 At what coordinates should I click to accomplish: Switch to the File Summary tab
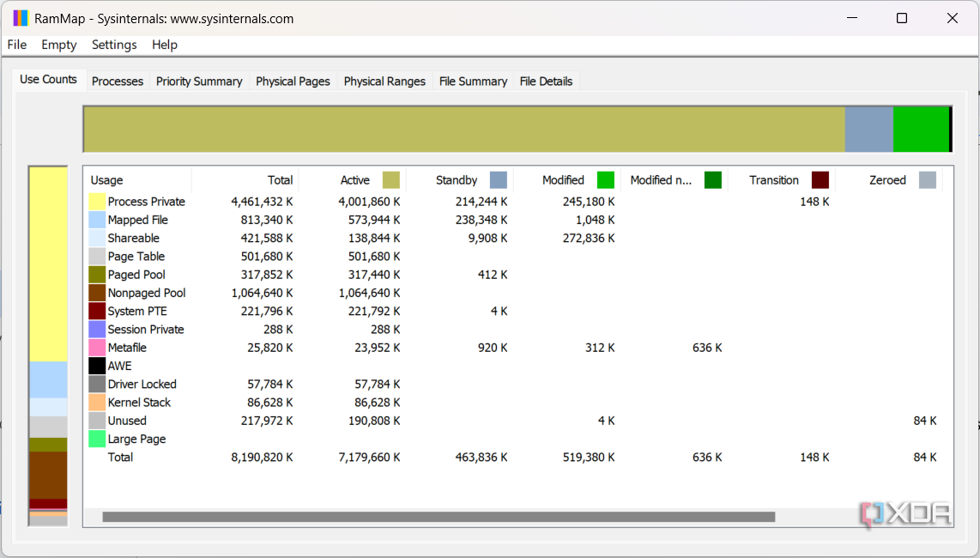click(x=473, y=82)
